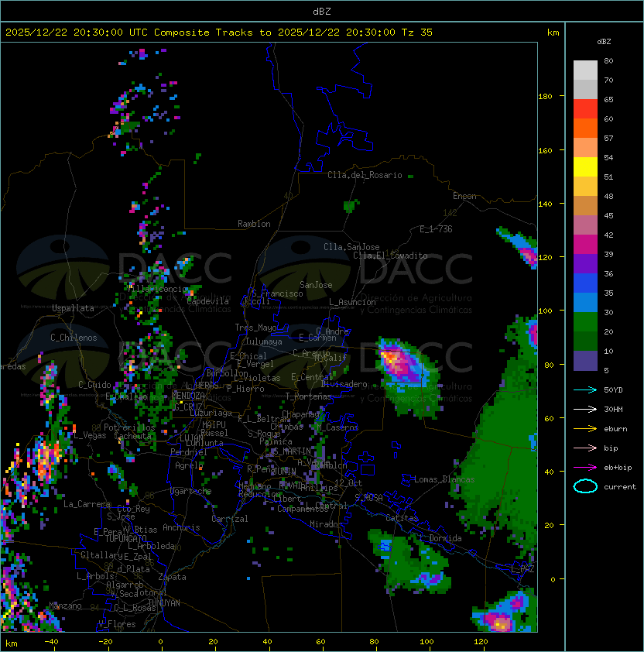Viewport: 644px width, 652px height.
Task: Pick the purple 36–39 dBZ legend swatch
Action: [x=585, y=263]
